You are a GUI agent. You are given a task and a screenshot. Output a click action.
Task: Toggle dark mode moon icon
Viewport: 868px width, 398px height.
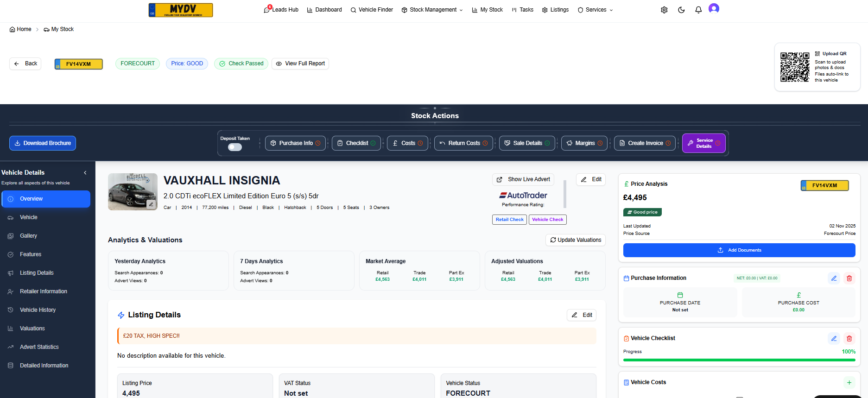tap(681, 10)
